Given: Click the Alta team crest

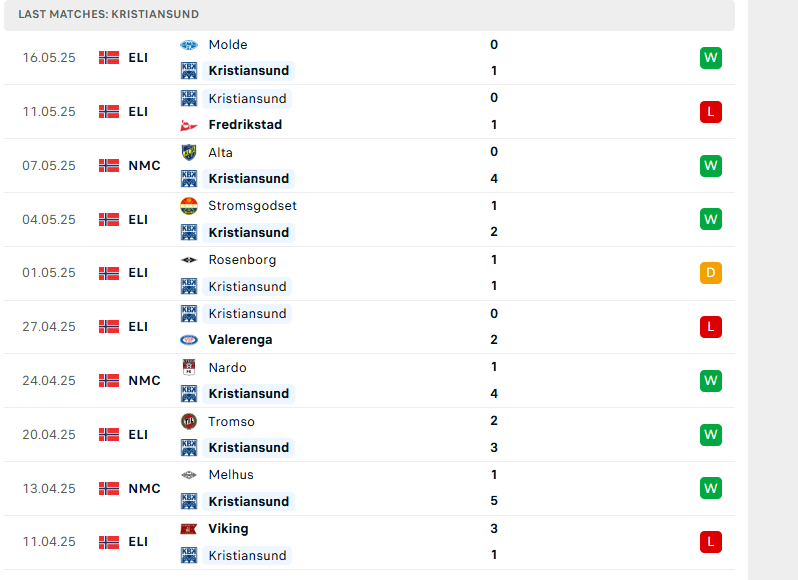Looking at the screenshot, I should tap(189, 152).
